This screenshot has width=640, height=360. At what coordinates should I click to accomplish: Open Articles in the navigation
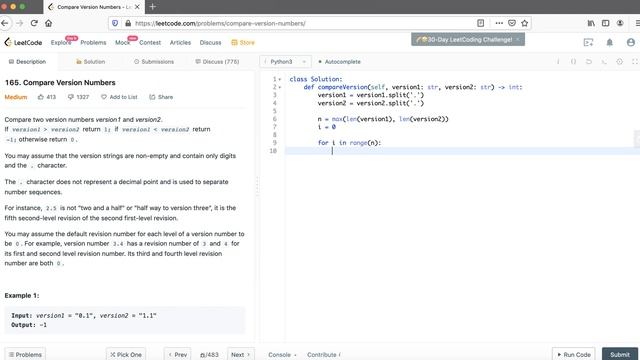tap(180, 42)
